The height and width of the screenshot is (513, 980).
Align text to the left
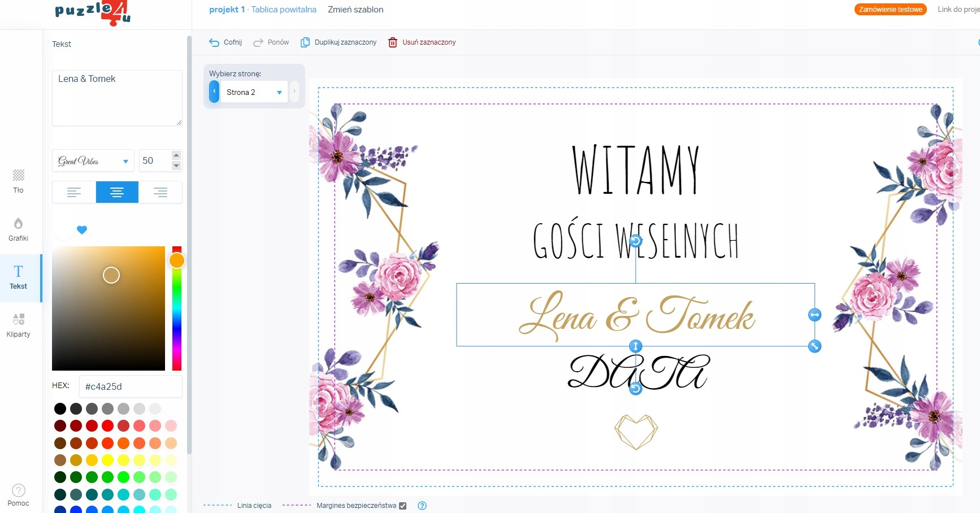(x=74, y=192)
